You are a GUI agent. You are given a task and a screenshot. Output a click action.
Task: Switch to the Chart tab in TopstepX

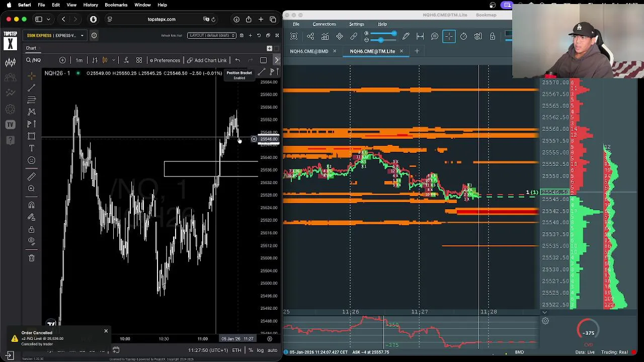click(x=31, y=48)
